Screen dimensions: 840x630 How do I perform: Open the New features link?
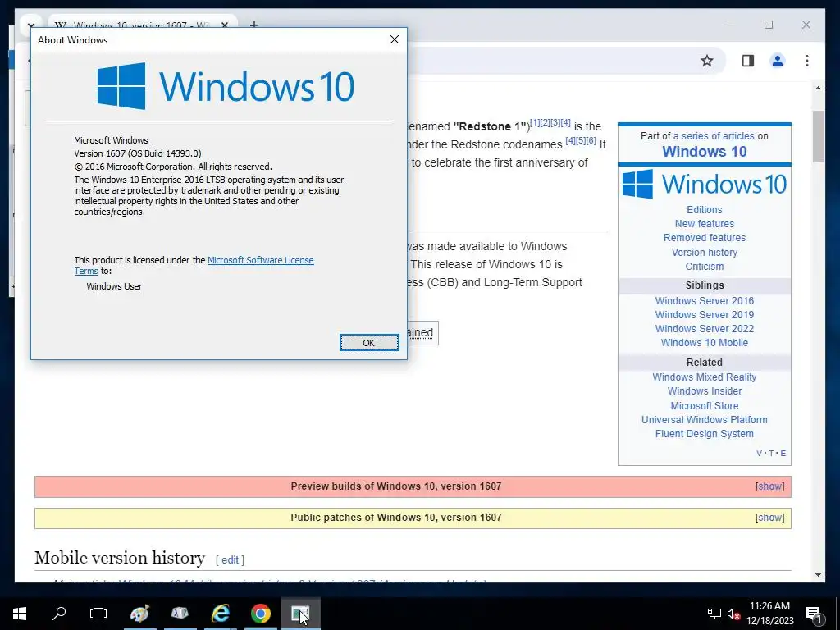(705, 224)
